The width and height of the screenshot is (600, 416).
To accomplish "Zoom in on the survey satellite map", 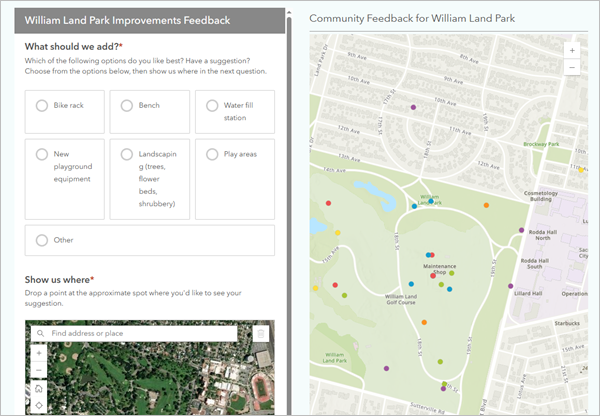I will point(39,353).
